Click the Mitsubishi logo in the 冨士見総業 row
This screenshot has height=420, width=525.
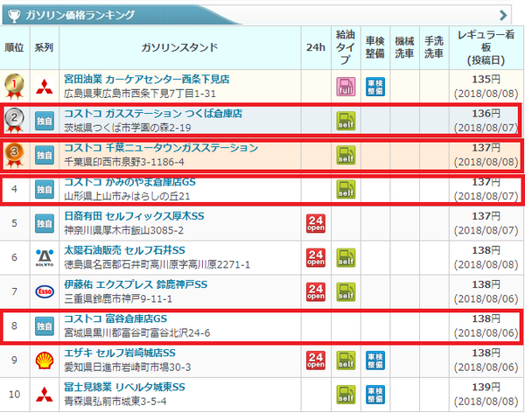pyautogui.click(x=45, y=395)
